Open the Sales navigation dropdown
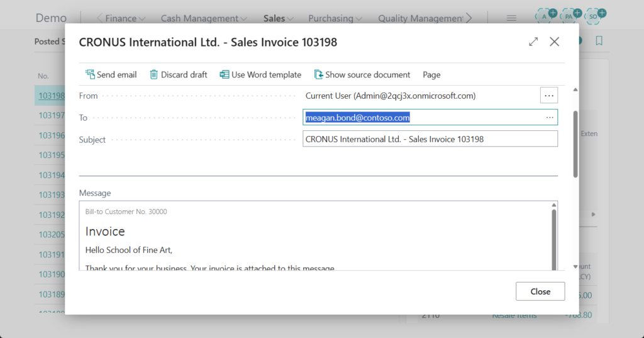This screenshot has height=338, width=644. 279,18
